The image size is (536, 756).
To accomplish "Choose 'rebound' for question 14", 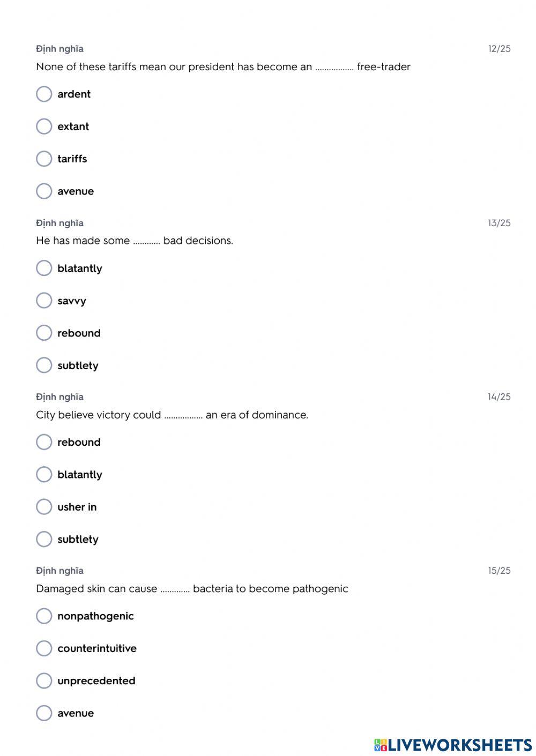I will pos(44,442).
